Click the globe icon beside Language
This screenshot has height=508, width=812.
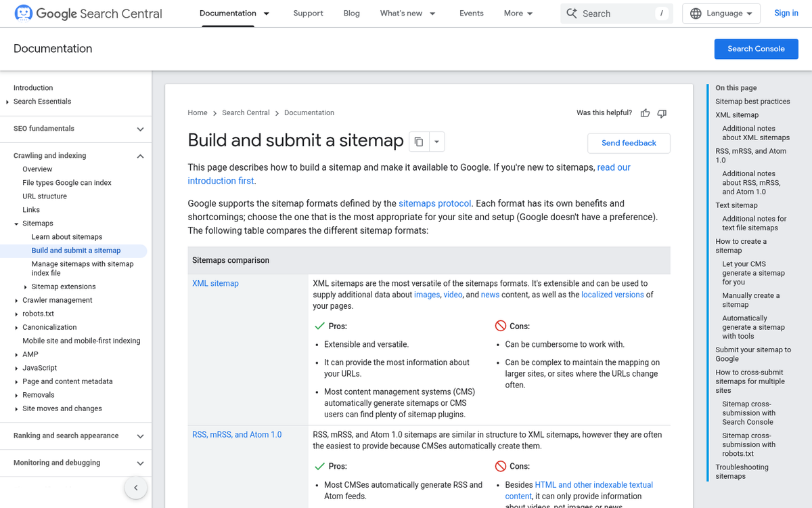[697, 13]
